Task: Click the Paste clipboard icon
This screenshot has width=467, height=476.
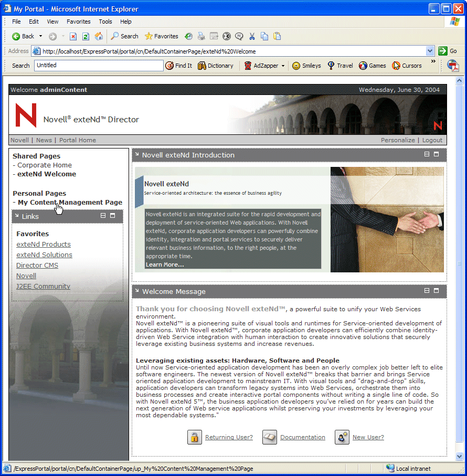Action: coord(277,36)
